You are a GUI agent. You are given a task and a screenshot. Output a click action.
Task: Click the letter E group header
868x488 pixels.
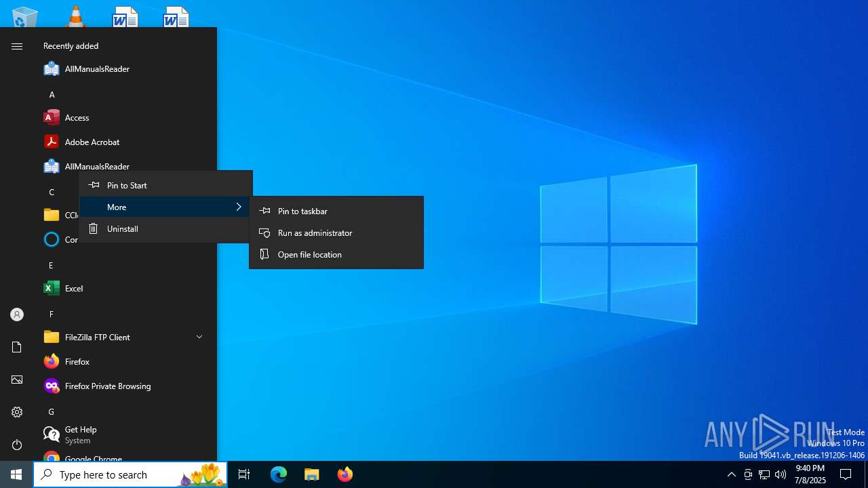51,266
